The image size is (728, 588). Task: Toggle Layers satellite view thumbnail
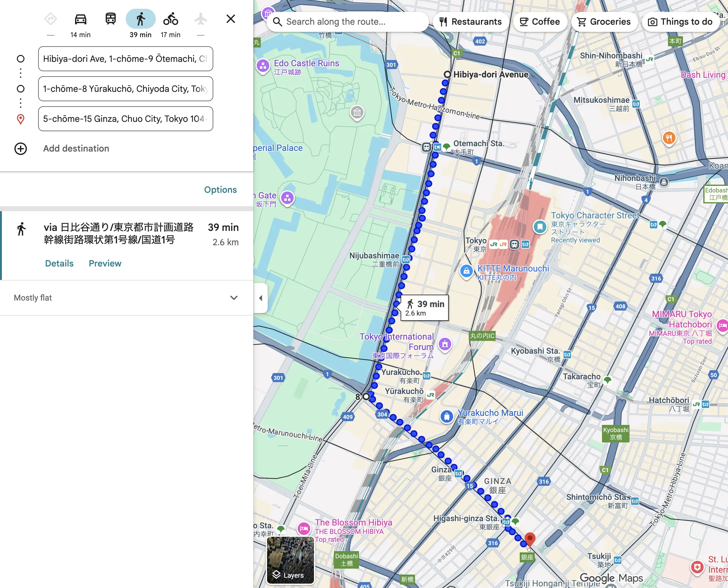[x=291, y=560]
